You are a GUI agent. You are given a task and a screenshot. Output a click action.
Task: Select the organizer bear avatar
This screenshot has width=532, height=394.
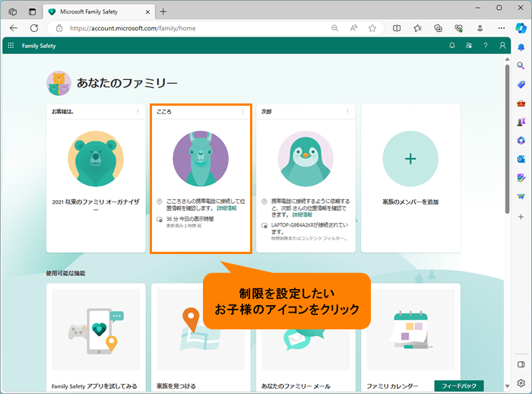coord(96,159)
